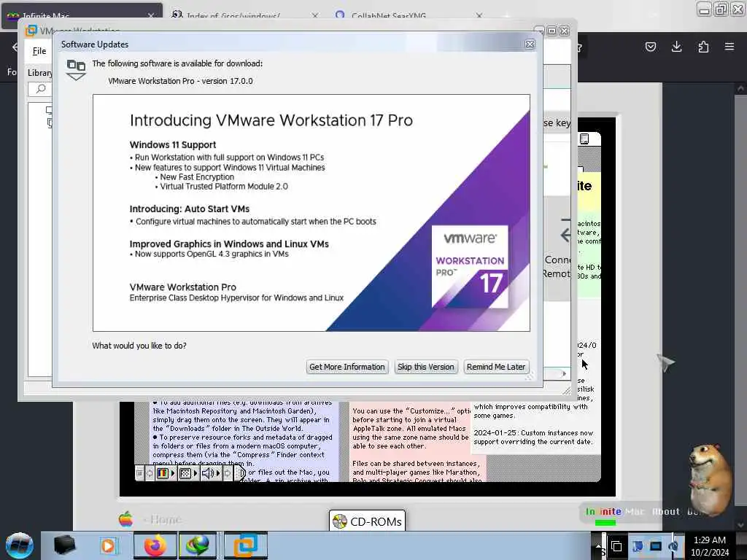Close the Index of /isos/windows/ tab

coord(315,16)
